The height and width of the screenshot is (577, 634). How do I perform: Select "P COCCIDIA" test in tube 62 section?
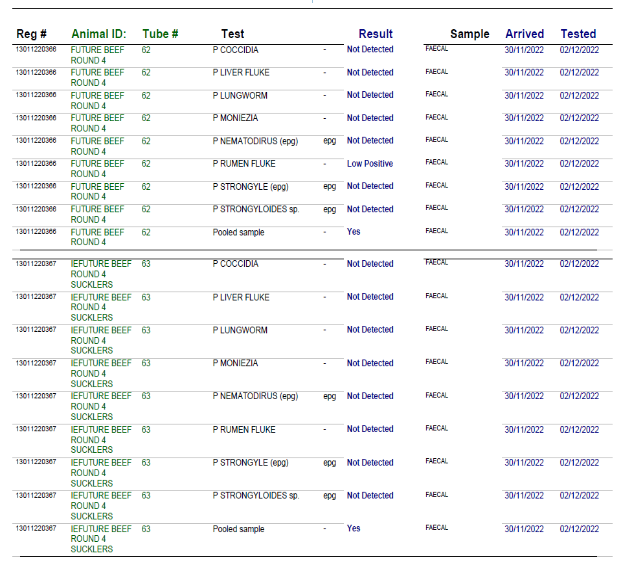[x=235, y=50]
